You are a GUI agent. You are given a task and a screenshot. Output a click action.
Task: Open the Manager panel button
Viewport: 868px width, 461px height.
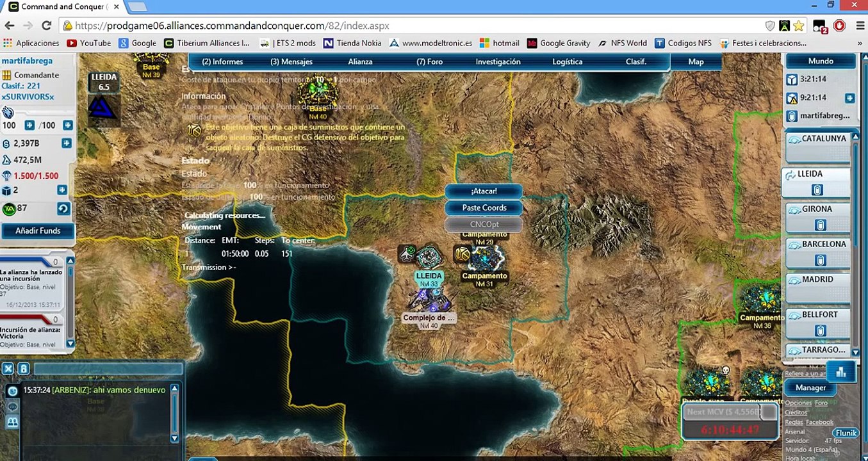(810, 387)
